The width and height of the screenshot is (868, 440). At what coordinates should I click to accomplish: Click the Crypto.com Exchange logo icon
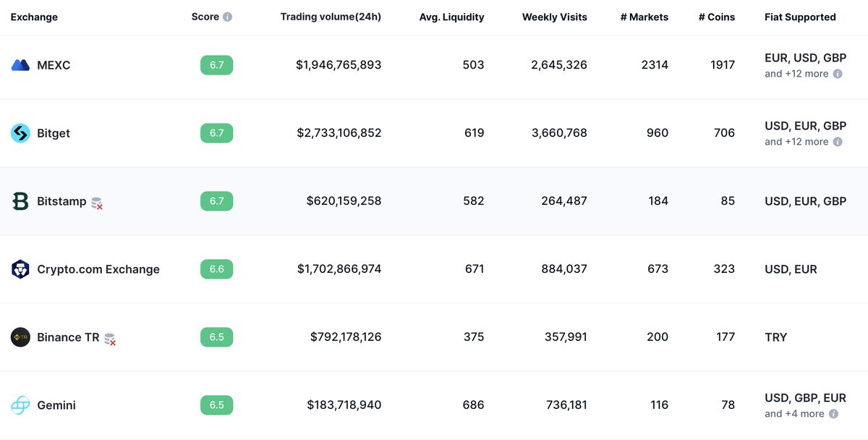pyautogui.click(x=20, y=269)
